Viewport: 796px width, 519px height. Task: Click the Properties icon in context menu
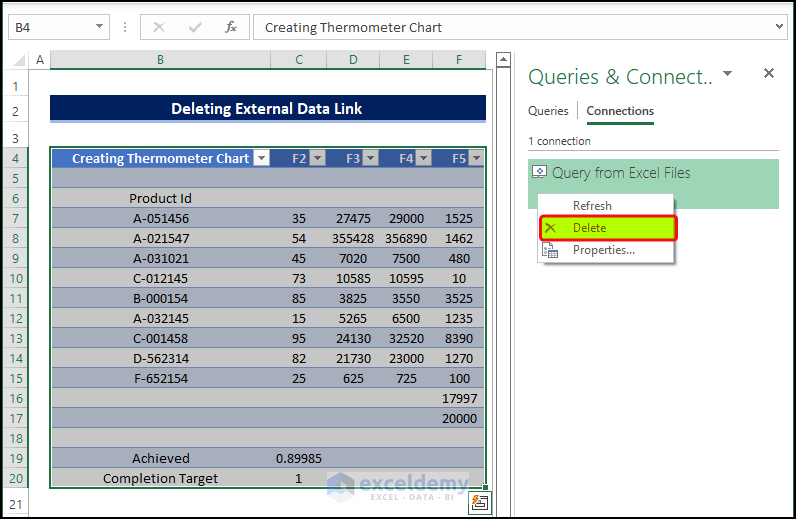click(549, 250)
